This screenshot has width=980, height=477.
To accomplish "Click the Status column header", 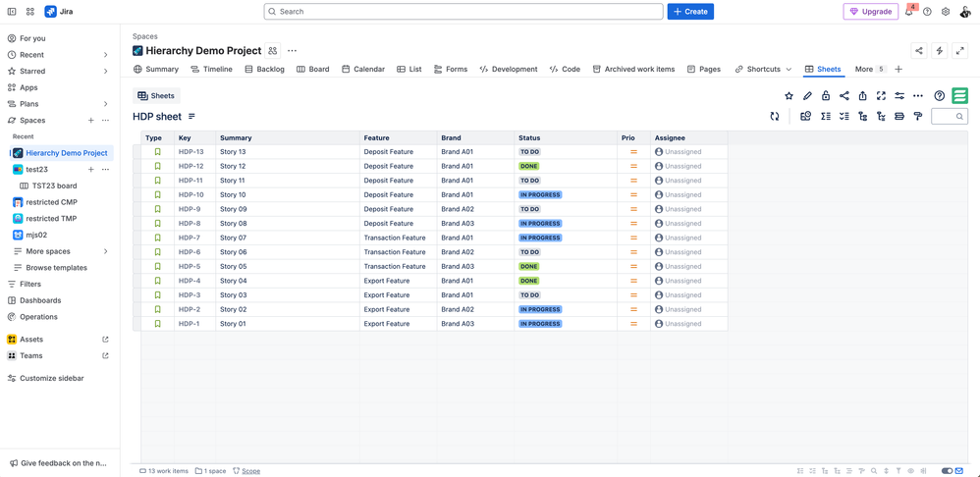I will click(x=566, y=138).
